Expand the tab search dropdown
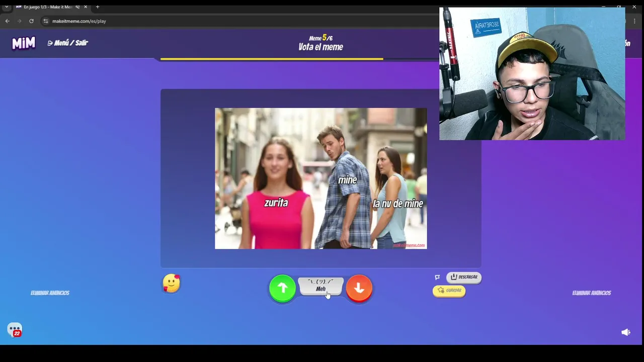The height and width of the screenshot is (362, 644). point(6,7)
